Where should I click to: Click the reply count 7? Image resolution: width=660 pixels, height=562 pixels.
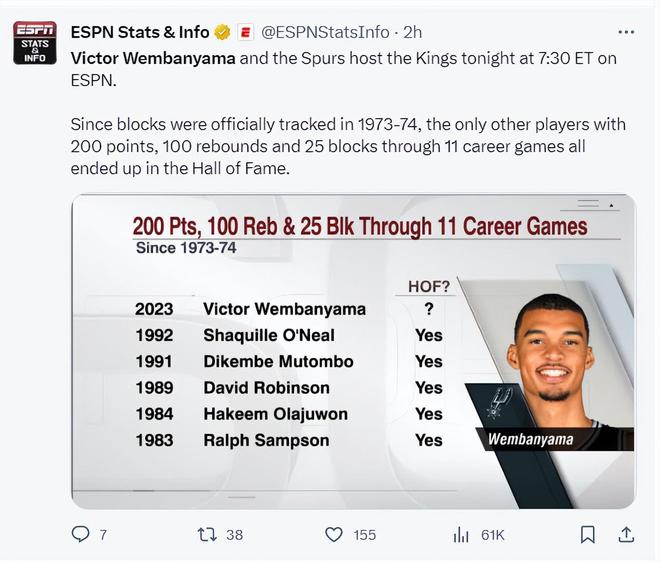point(103,535)
